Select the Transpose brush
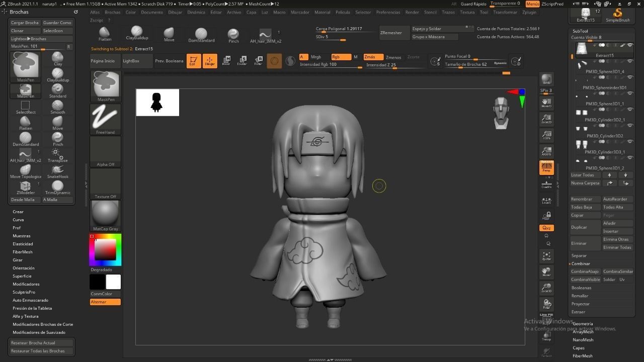 coord(58,155)
